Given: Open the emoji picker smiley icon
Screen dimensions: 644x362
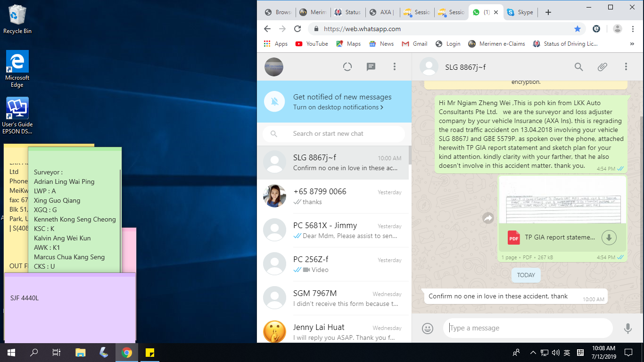Looking at the screenshot, I should (x=428, y=328).
